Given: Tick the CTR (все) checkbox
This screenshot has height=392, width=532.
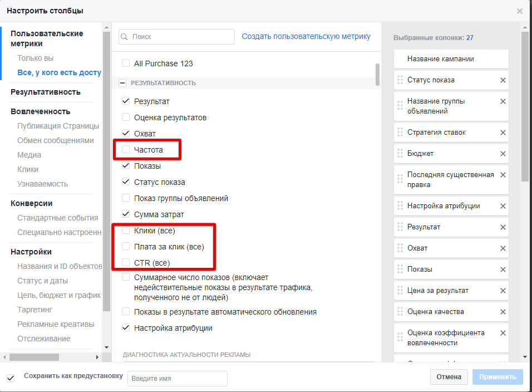Looking at the screenshot, I should click(x=126, y=263).
